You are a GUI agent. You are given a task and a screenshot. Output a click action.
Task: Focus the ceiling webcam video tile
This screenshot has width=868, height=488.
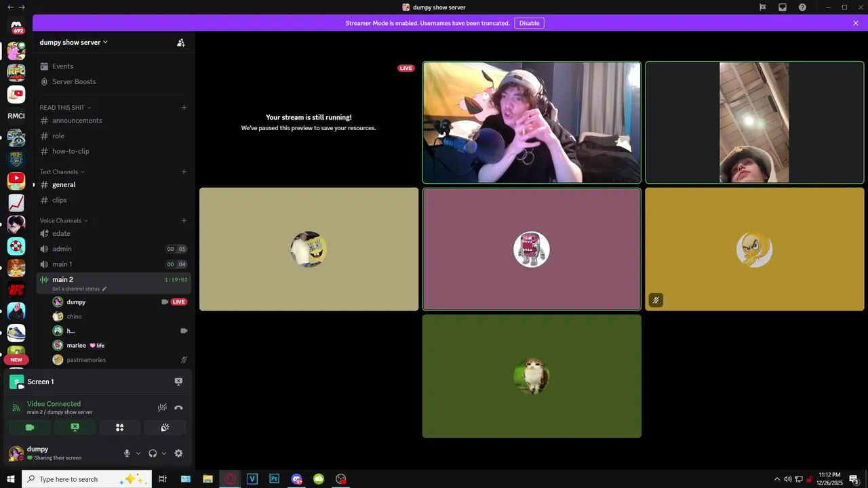point(754,123)
